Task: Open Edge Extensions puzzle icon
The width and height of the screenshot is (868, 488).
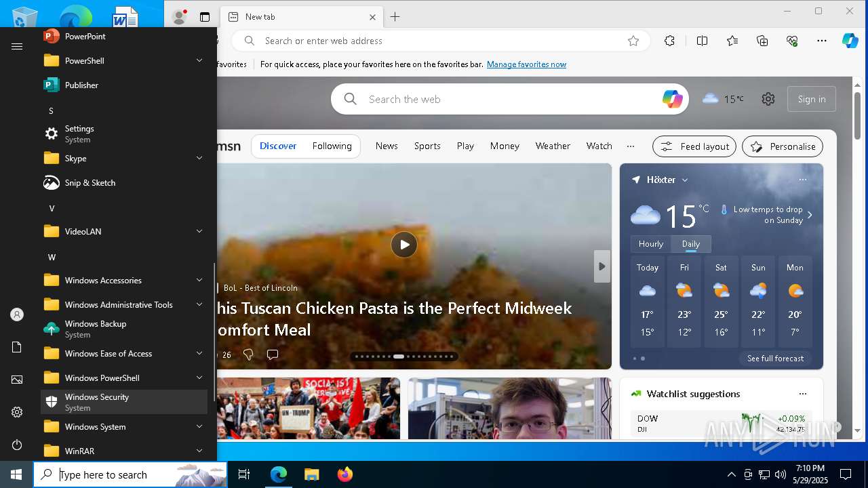Action: click(669, 41)
